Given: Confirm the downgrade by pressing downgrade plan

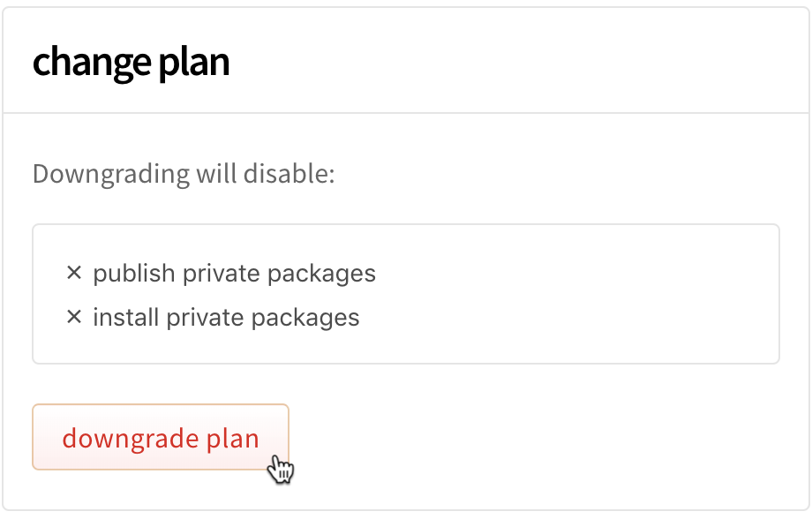Looking at the screenshot, I should coord(160,438).
